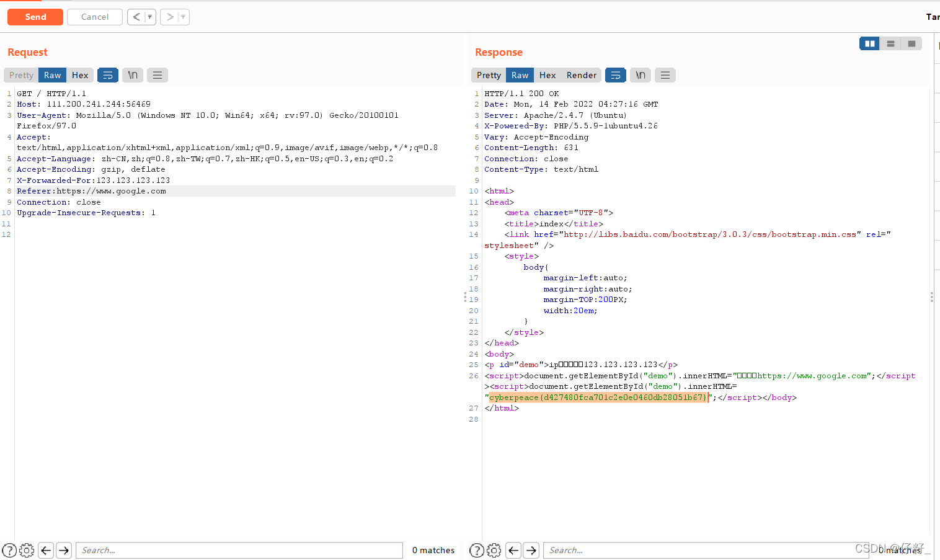940x560 pixels.
Task: Open Request editor hamburger menu
Action: [157, 75]
